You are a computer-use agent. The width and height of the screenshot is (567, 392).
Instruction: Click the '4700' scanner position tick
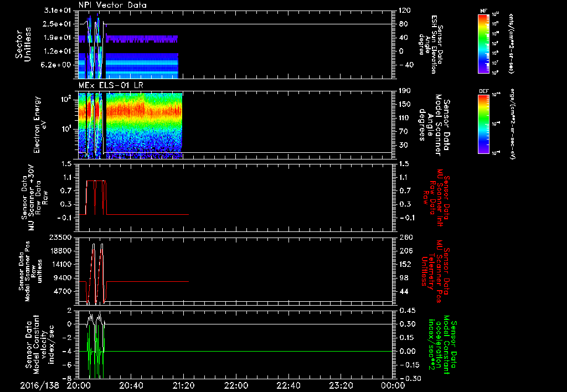click(x=64, y=291)
